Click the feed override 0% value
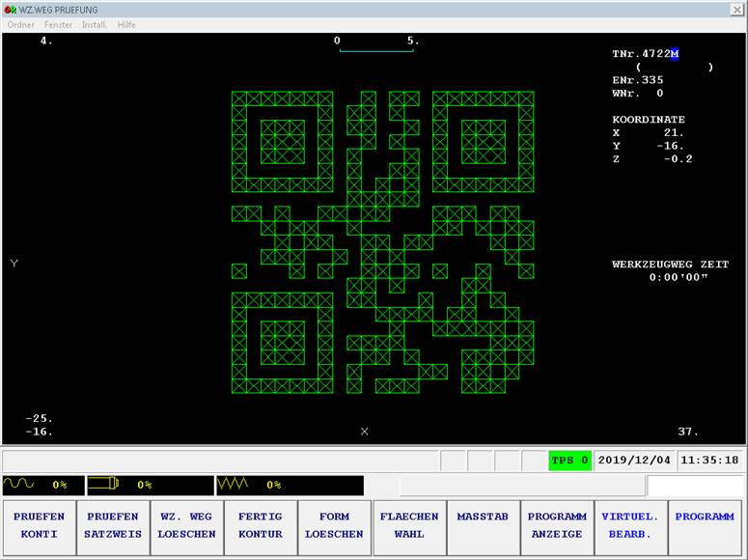This screenshot has height=560, width=748. point(60,485)
